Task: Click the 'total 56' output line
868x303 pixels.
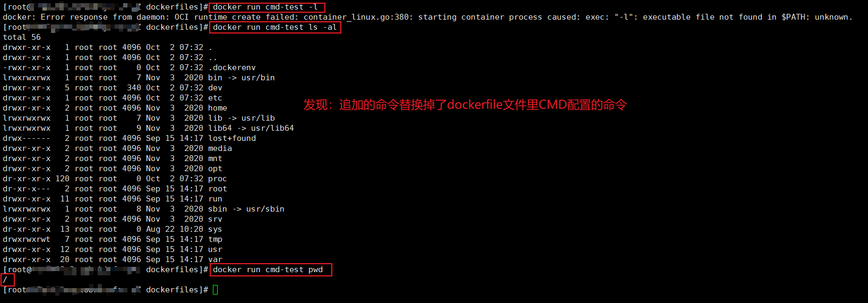Action: [x=22, y=37]
